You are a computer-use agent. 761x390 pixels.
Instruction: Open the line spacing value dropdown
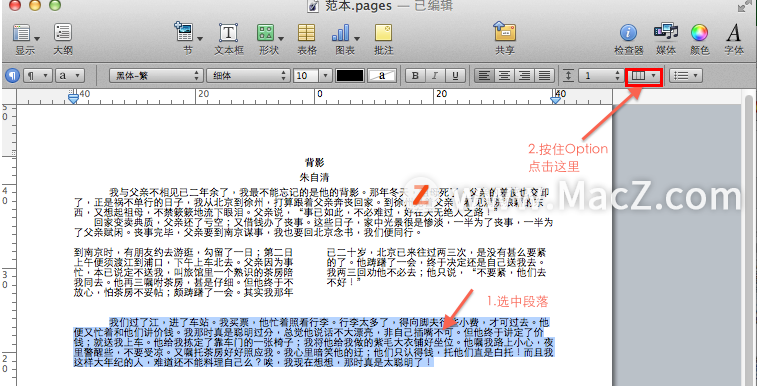click(601, 76)
